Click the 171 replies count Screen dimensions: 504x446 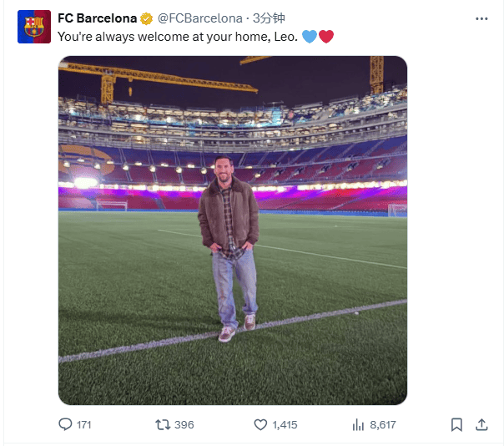click(83, 424)
